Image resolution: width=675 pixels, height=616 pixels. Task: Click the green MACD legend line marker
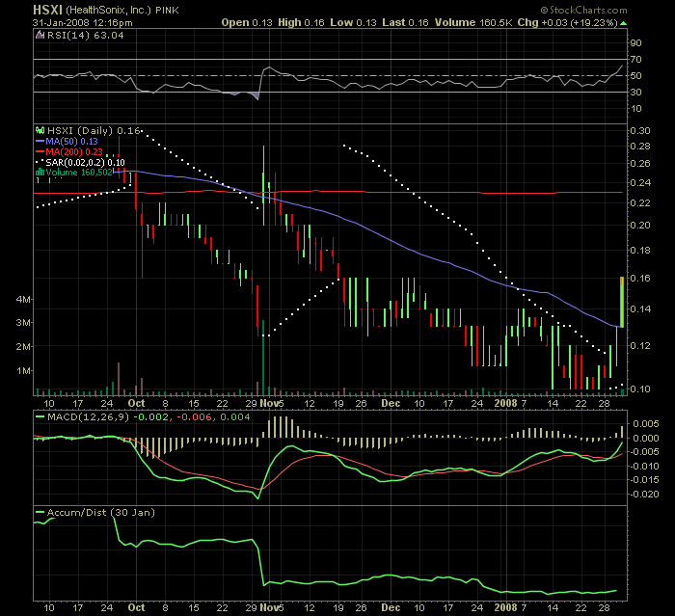click(40, 416)
